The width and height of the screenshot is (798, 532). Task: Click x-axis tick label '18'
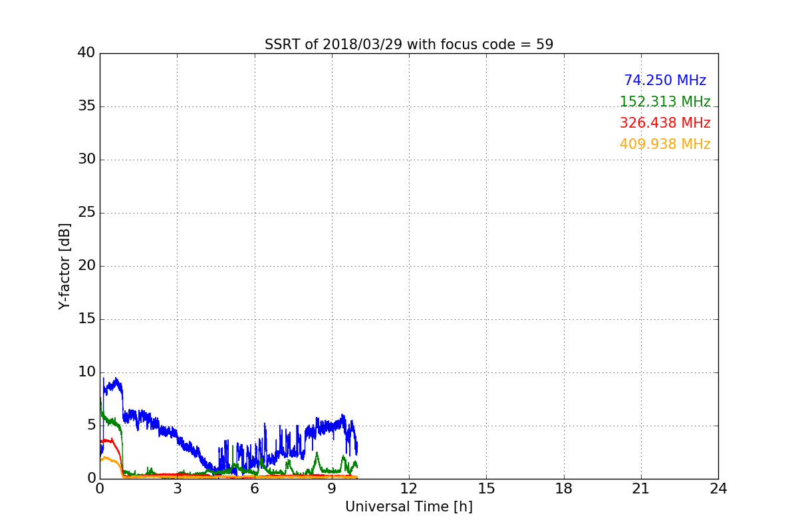coord(564,489)
